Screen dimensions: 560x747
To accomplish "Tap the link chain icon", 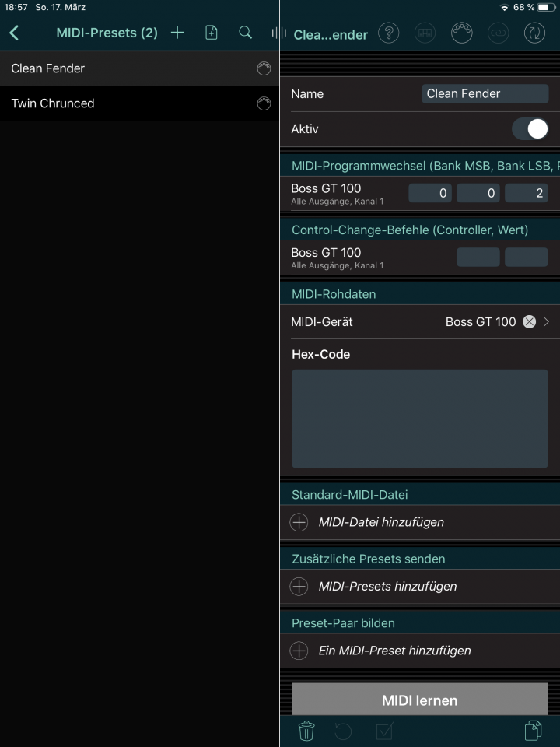I will pyautogui.click(x=498, y=33).
